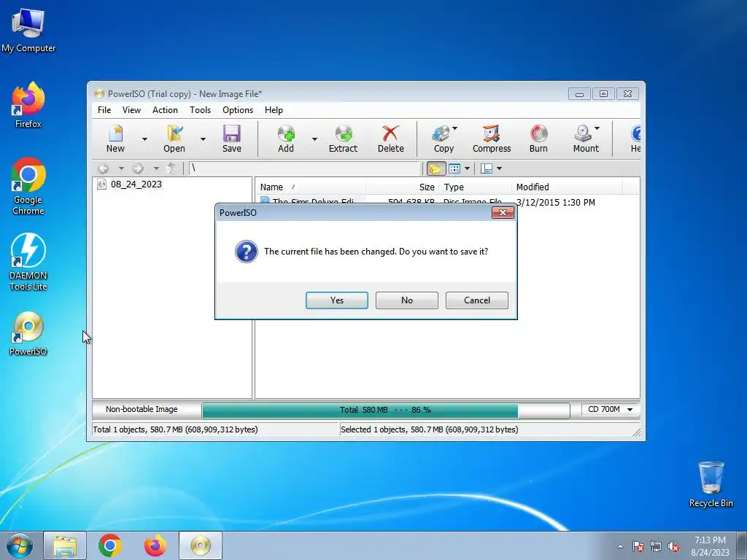Sort by the Type column header
This screenshot has height=560, width=747.
476,187
